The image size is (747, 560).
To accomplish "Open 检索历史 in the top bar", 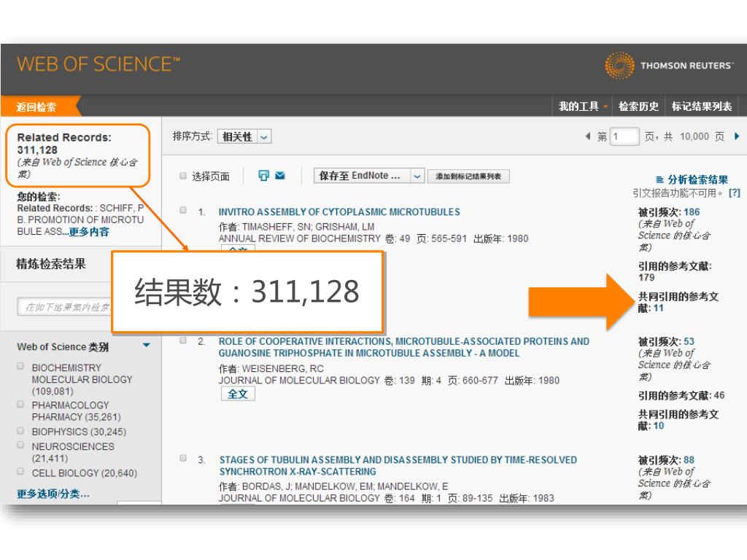I will click(638, 106).
